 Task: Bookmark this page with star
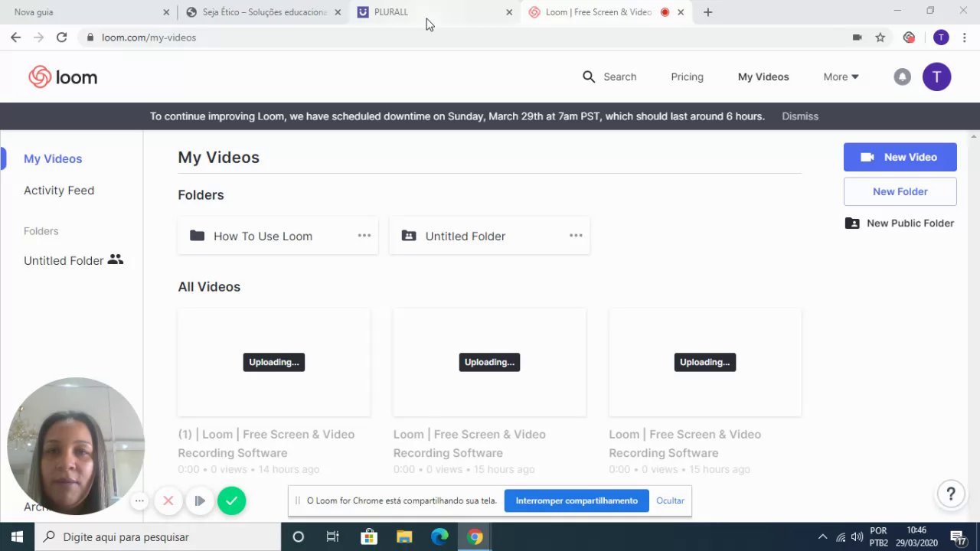[880, 37]
